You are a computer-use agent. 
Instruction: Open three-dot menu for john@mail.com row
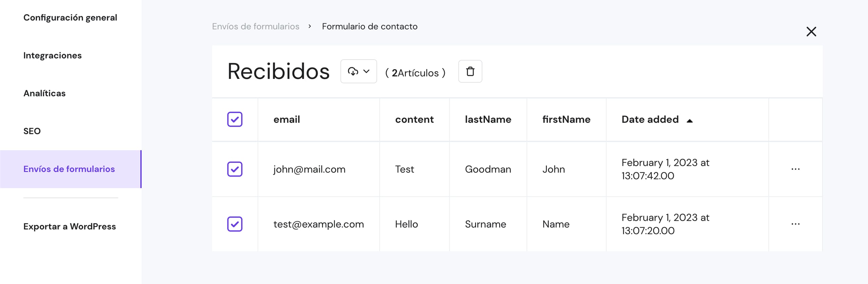(795, 169)
